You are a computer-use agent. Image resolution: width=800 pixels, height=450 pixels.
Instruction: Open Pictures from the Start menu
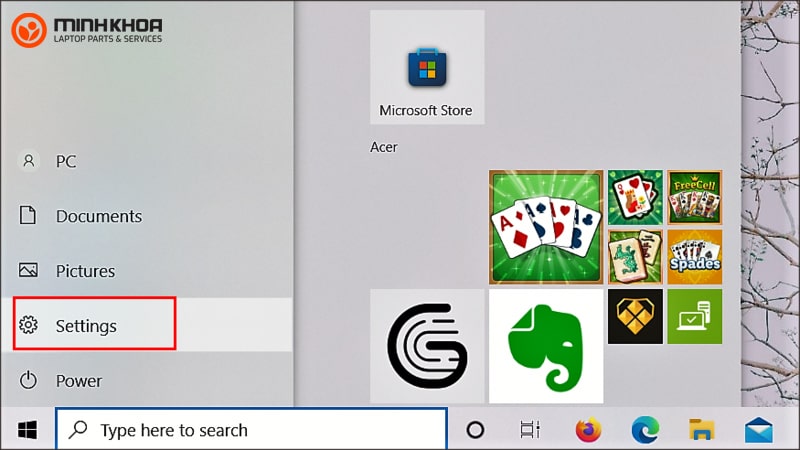[x=147, y=270]
